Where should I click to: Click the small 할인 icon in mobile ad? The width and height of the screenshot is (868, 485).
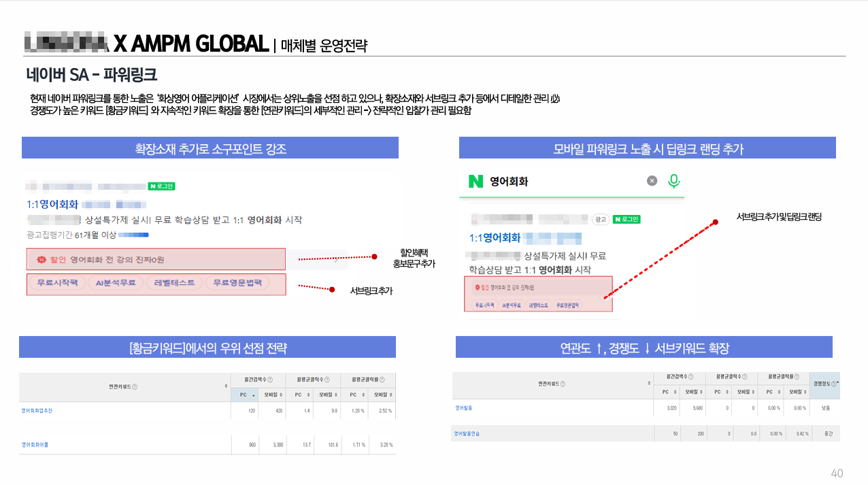[x=478, y=288]
